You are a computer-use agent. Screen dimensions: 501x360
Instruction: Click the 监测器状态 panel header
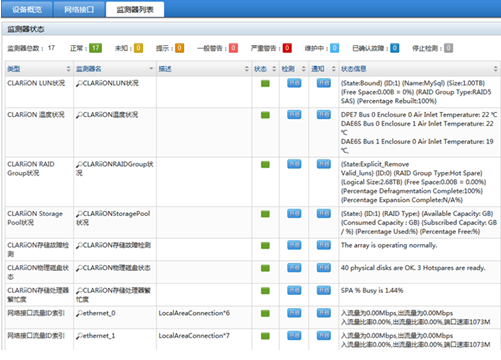point(251,29)
